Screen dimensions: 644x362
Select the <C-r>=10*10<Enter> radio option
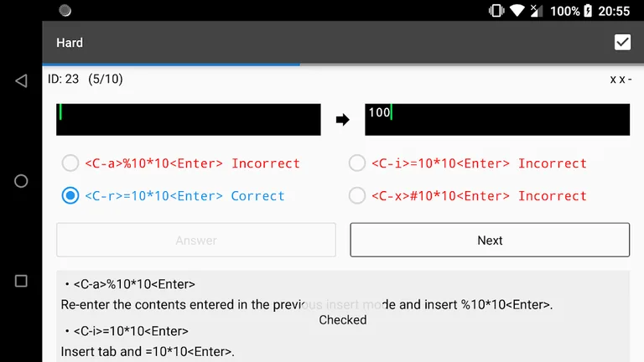coord(70,196)
